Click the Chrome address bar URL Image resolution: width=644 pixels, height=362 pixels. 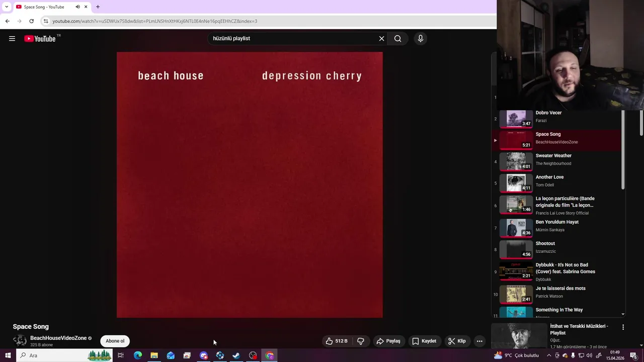(x=155, y=21)
